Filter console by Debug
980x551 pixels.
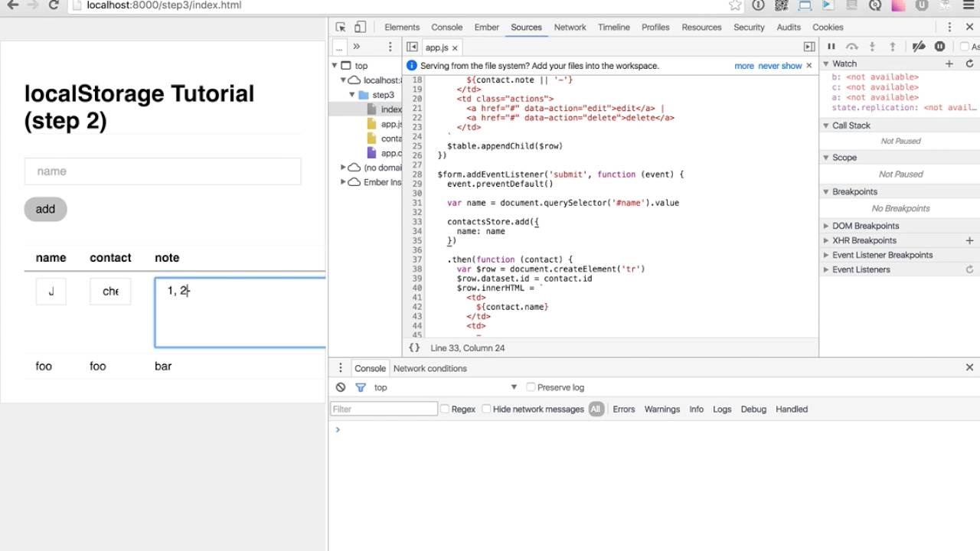click(x=753, y=409)
